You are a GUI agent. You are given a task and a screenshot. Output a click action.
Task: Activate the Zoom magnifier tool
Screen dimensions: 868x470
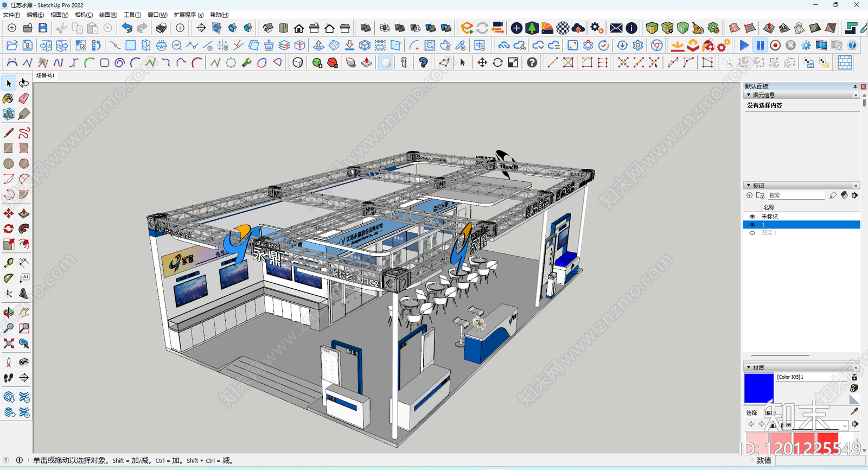(9, 328)
